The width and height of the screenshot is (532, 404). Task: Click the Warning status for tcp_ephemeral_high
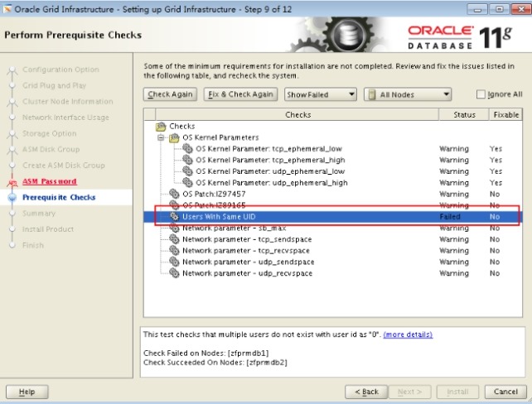[454, 160]
